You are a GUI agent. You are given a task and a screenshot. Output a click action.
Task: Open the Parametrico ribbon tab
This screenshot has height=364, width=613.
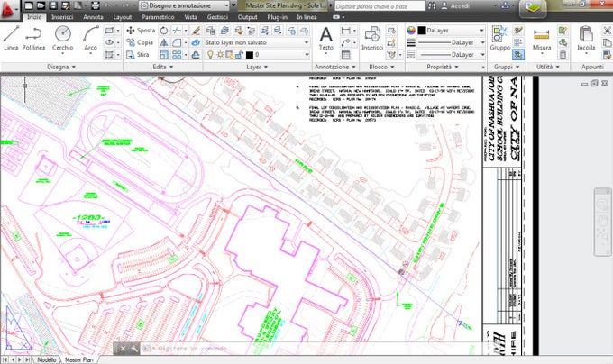[x=158, y=17]
